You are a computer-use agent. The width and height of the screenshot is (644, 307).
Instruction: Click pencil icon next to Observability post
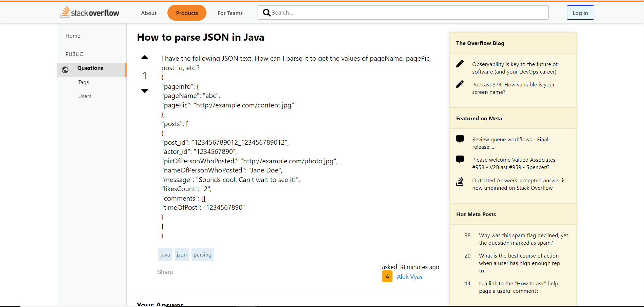click(460, 64)
